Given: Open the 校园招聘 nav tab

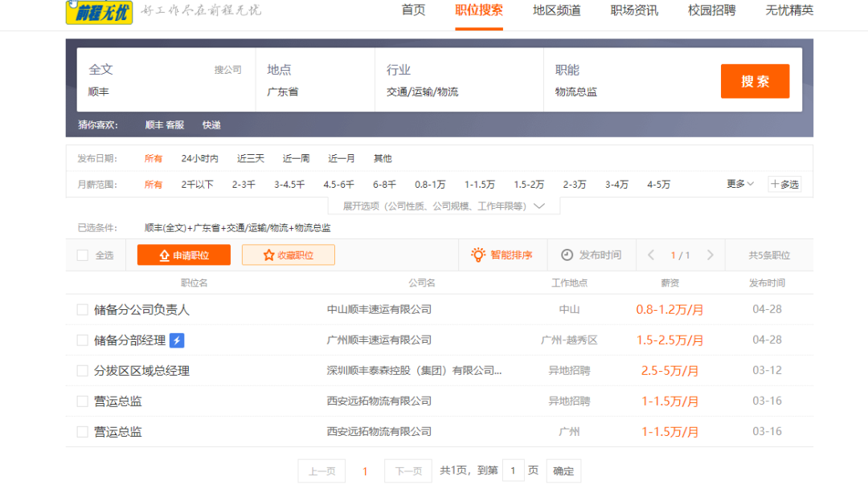Looking at the screenshot, I should pyautogui.click(x=711, y=10).
